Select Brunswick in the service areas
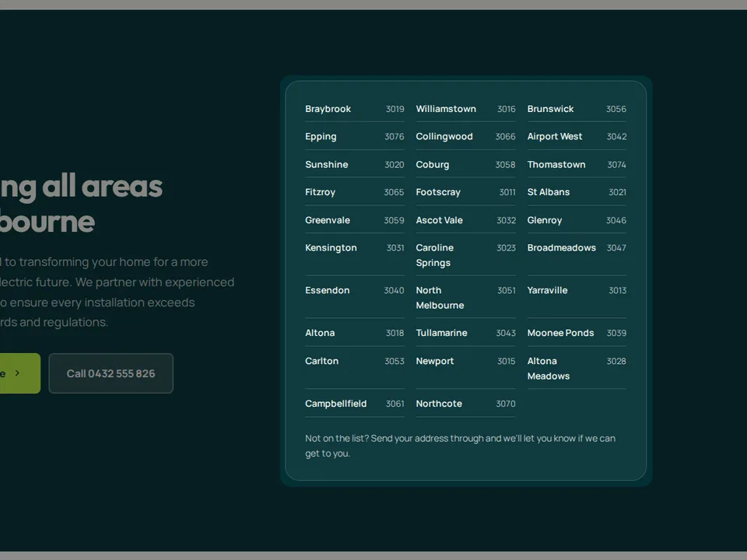This screenshot has height=560, width=747. pyautogui.click(x=550, y=109)
